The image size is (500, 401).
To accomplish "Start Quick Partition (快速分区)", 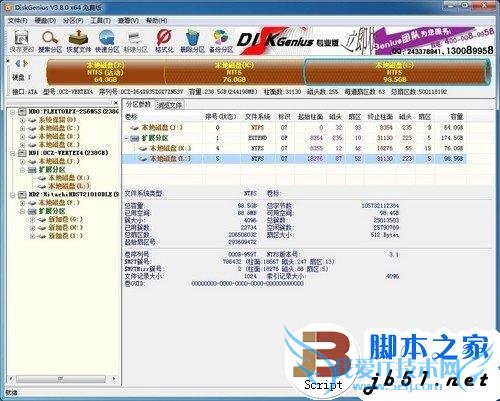I will (107, 41).
